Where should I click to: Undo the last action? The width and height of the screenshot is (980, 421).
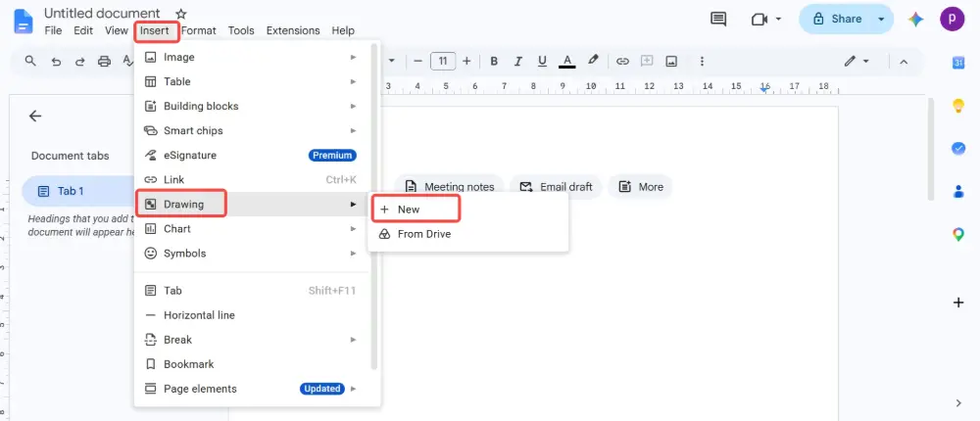tap(56, 62)
